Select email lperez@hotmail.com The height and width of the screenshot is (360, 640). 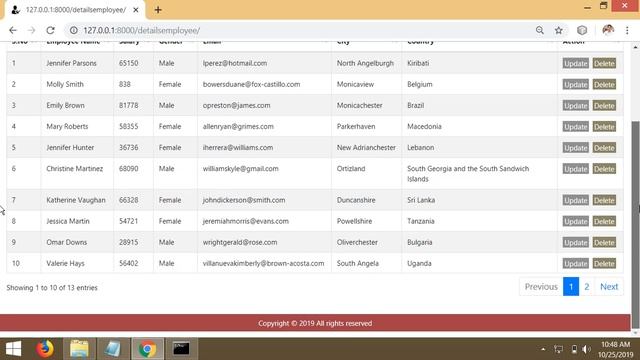(235, 63)
